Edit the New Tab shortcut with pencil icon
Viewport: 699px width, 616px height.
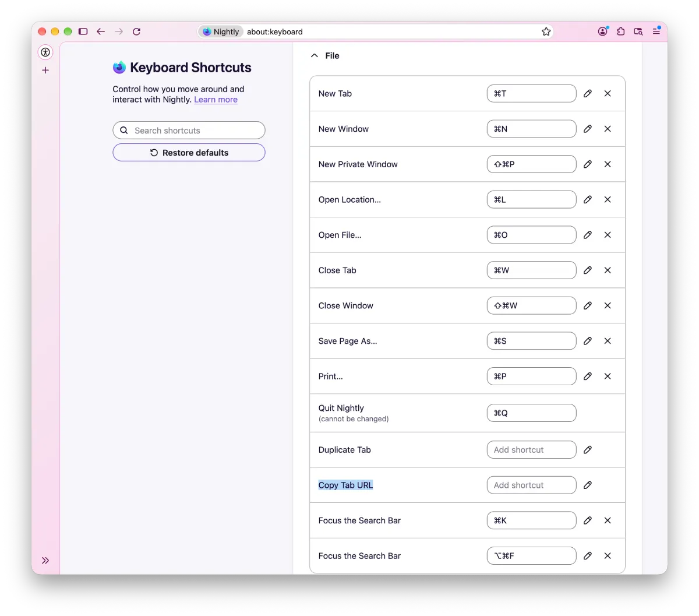click(588, 93)
